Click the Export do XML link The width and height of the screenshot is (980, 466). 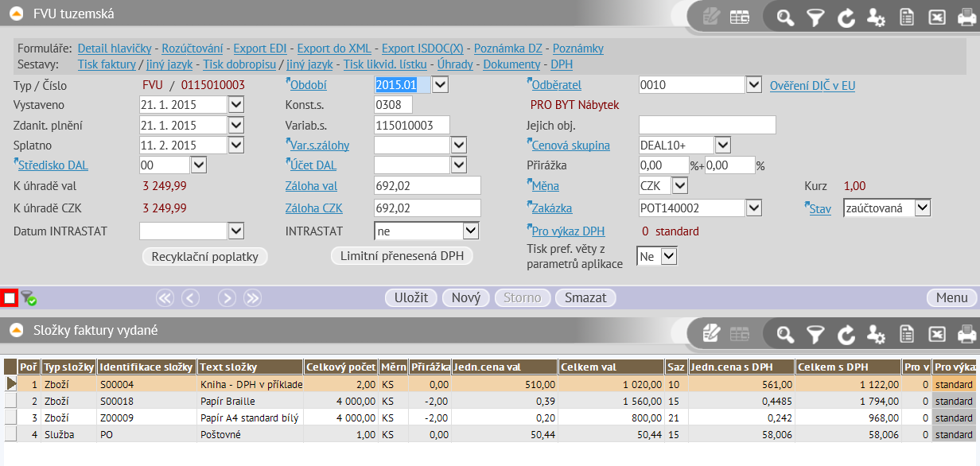334,49
